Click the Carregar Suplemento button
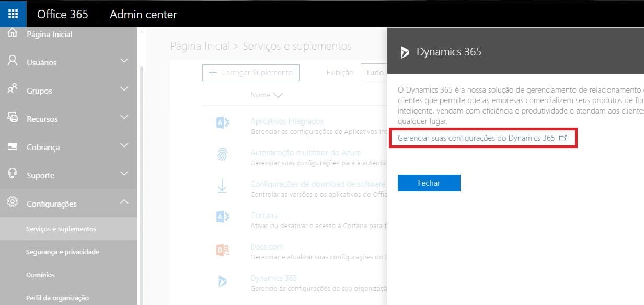 251,73
